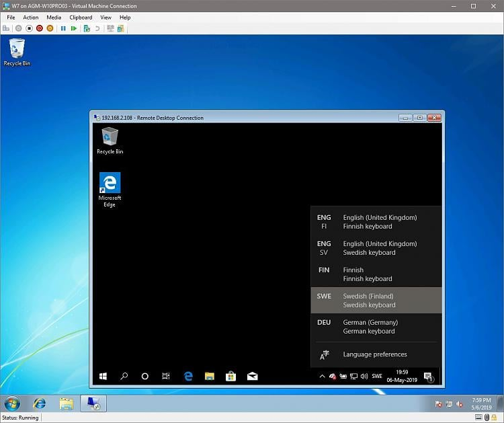Choose English (United Kingdom) Finnish keyboard
The height and width of the screenshot is (423, 504).
376,222
